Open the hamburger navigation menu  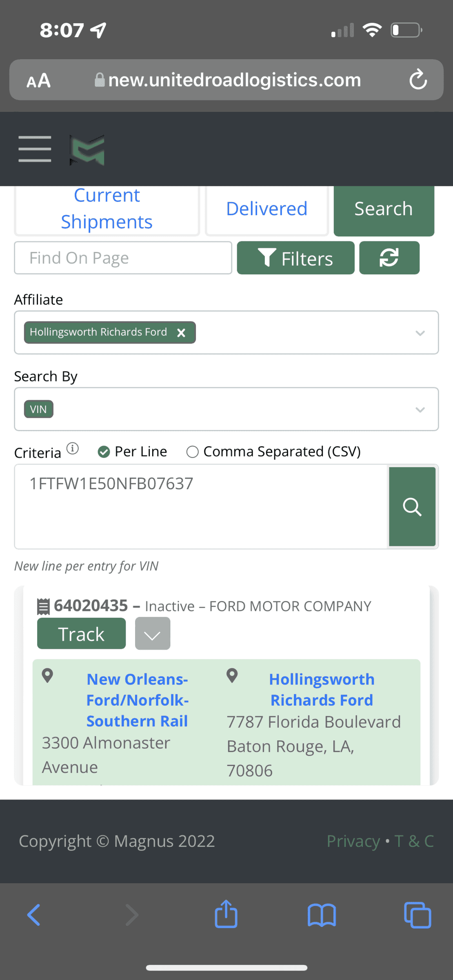pyautogui.click(x=35, y=149)
